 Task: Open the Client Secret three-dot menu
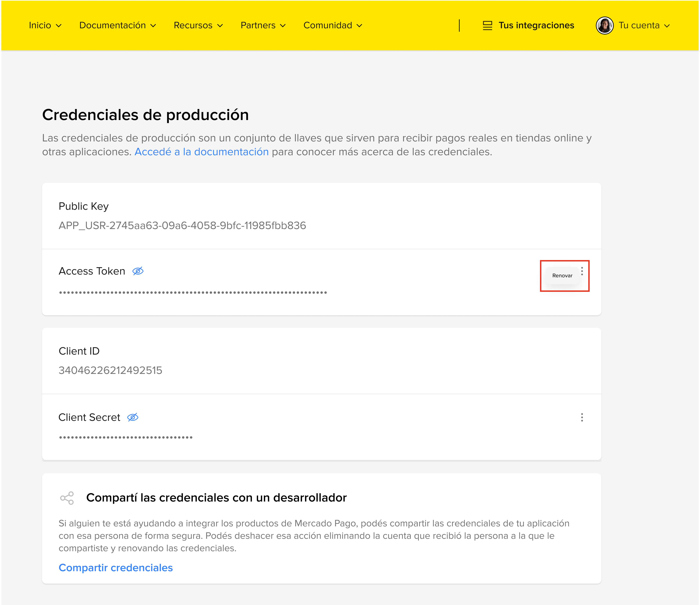[x=582, y=417]
